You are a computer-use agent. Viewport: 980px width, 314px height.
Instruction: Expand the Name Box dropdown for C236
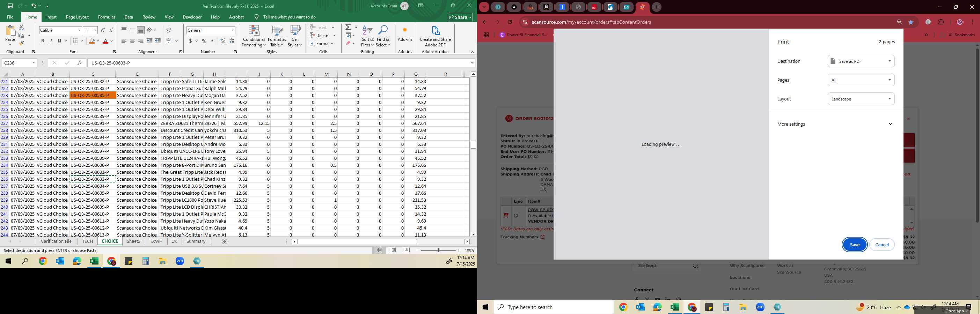(34, 63)
